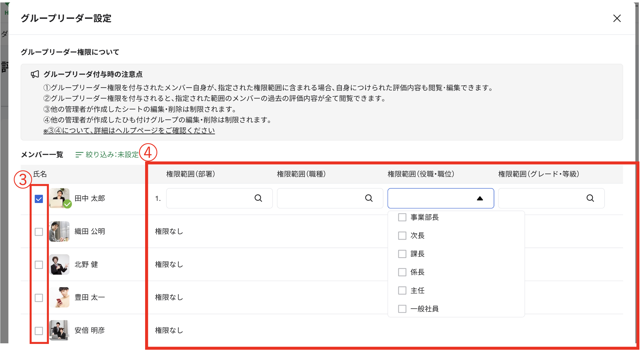The image size is (644, 354).
Task: Click search icon in 権限範囲(部署) field
Action: tap(258, 198)
